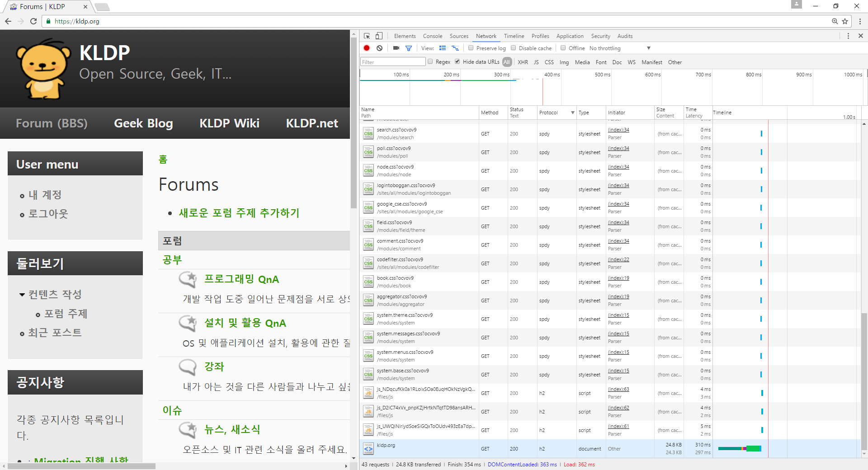This screenshot has width=868, height=470.
Task: Toggle Offline network mode
Action: (x=563, y=48)
